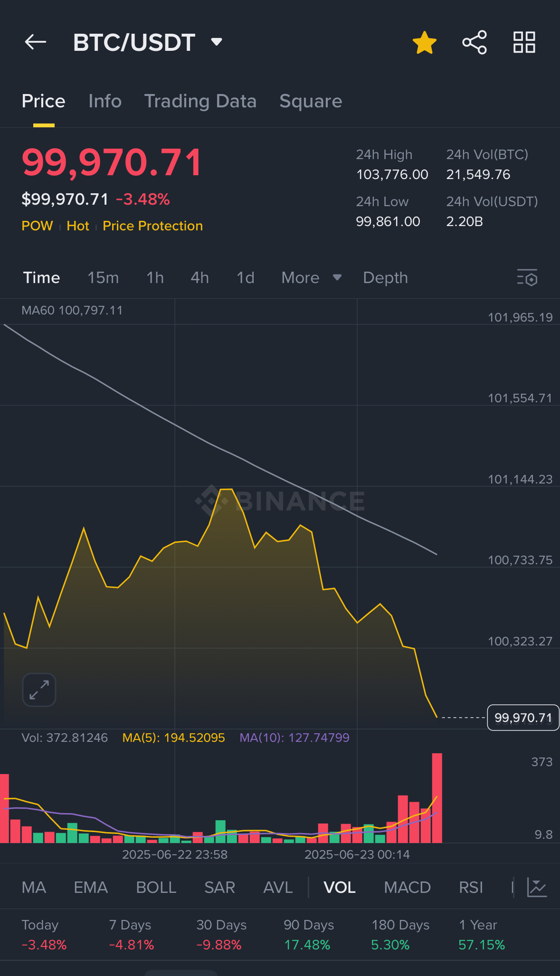Select the 15m timeframe
560x976 pixels.
point(103,278)
